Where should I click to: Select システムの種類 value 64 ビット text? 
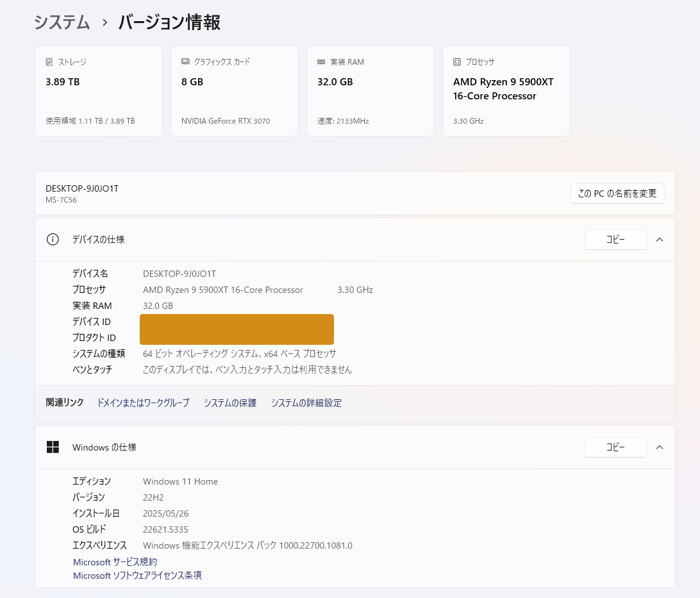[x=240, y=353]
